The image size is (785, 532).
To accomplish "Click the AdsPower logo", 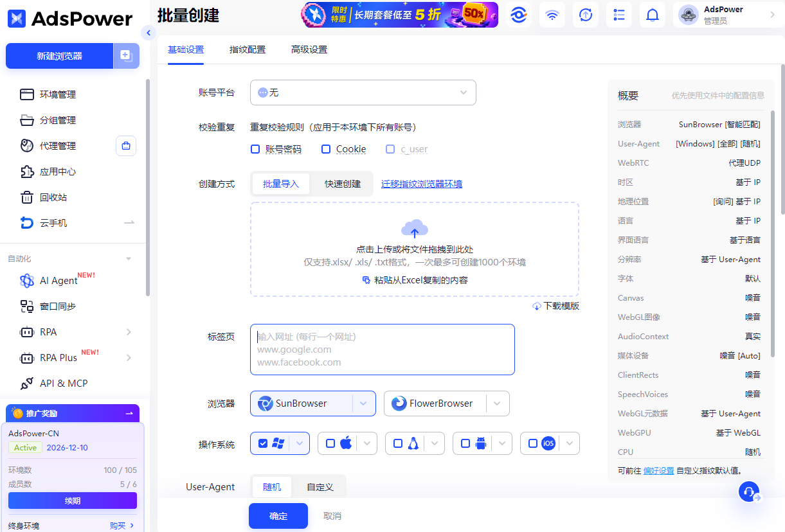I will [x=70, y=19].
